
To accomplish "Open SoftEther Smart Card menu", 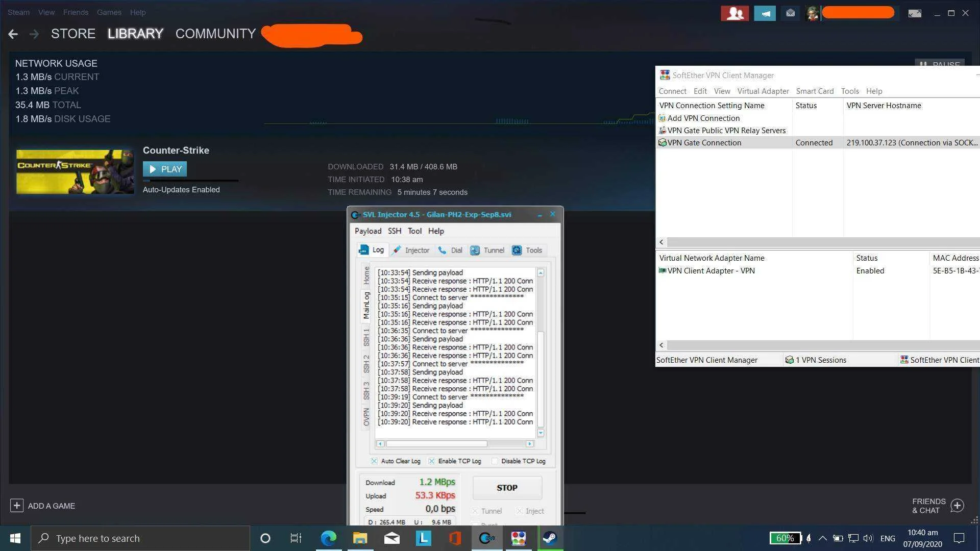I will 815,91.
